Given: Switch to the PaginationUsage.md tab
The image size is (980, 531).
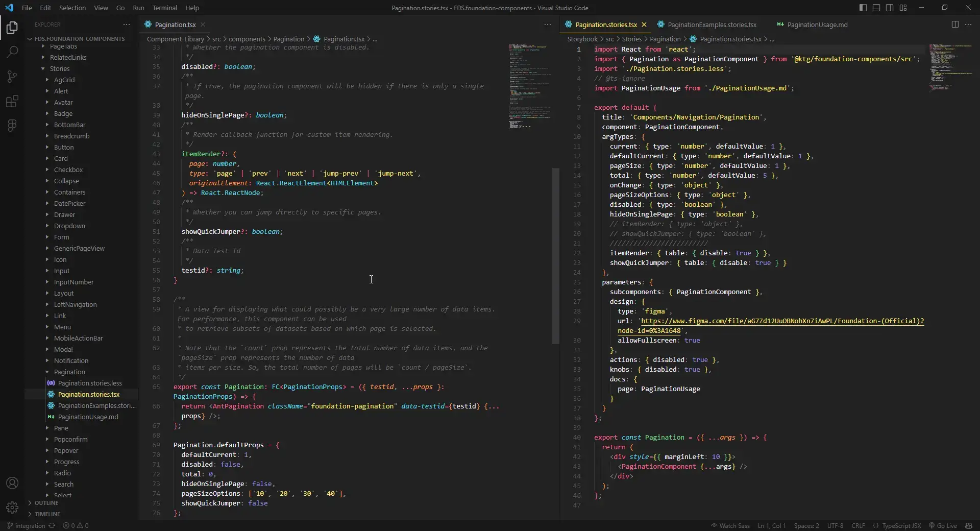Looking at the screenshot, I should (817, 25).
